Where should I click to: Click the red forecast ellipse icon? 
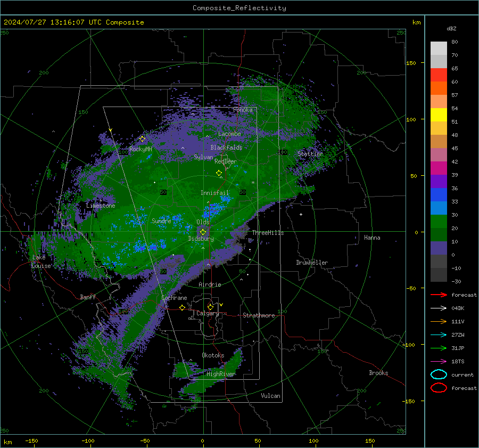pos(439,388)
